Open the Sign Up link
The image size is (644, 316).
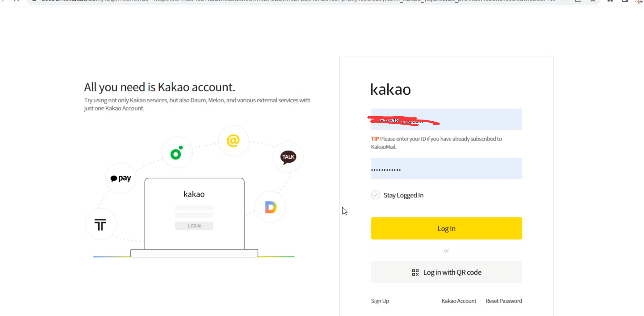[380, 301]
